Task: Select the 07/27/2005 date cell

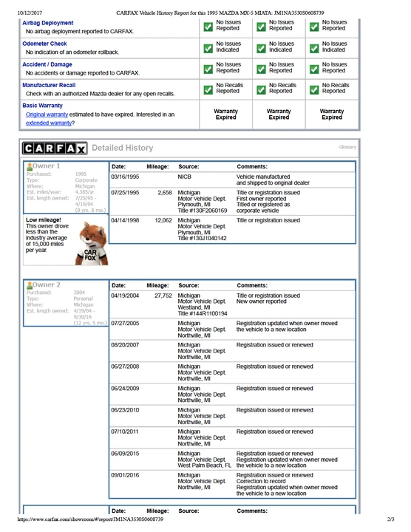Action: click(x=125, y=323)
